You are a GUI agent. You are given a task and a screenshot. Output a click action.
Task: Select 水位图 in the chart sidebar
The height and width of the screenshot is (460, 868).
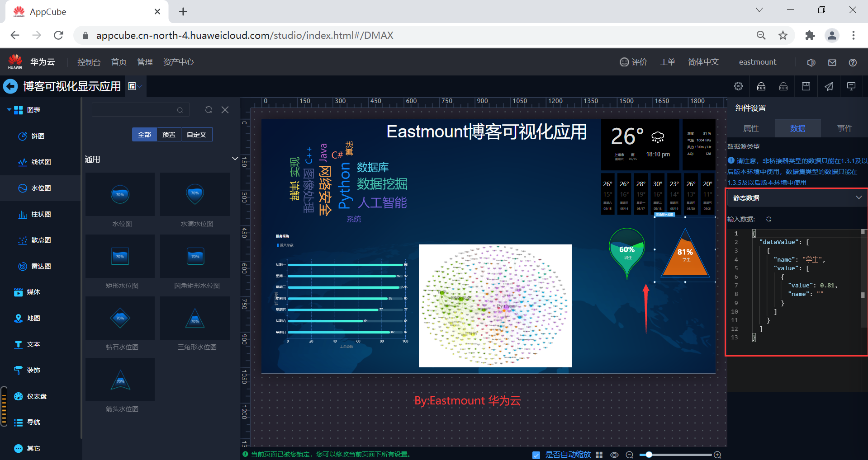tap(41, 188)
